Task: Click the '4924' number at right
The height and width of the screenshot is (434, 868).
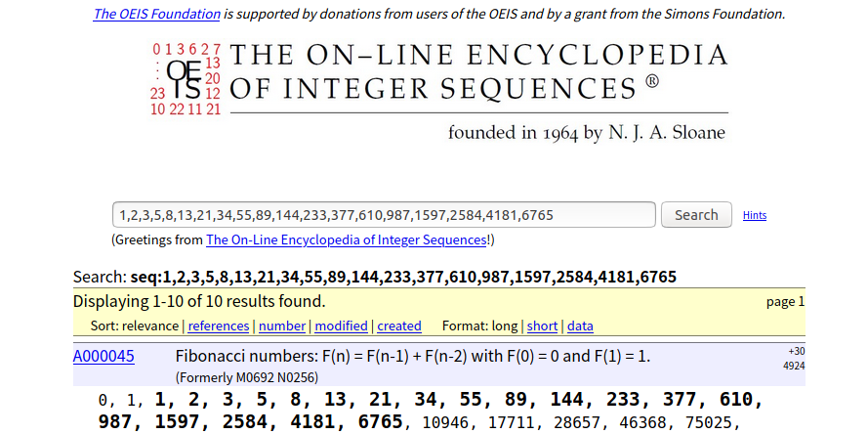Action: (x=795, y=366)
